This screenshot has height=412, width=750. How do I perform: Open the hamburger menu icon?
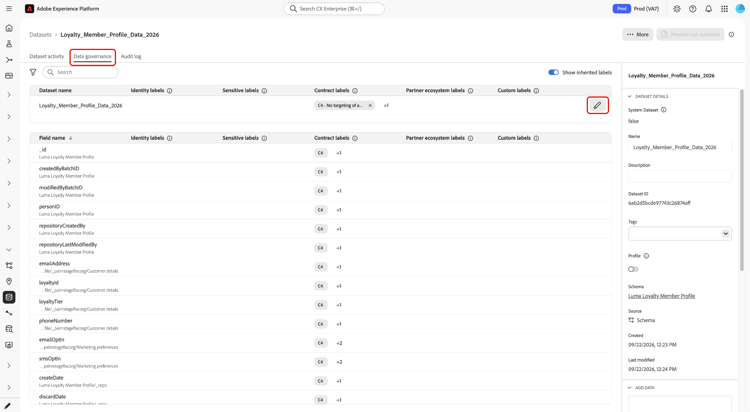(x=9, y=9)
